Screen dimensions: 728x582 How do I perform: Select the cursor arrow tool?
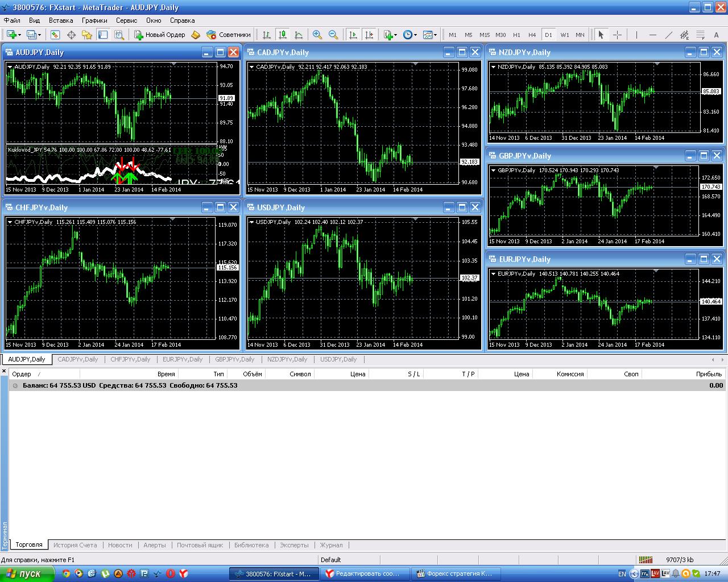coord(601,35)
